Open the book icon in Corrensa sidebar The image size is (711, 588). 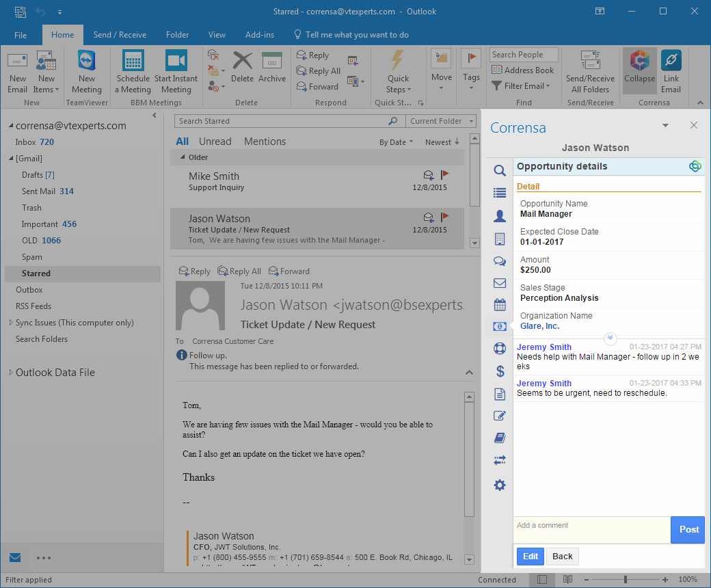[499, 438]
